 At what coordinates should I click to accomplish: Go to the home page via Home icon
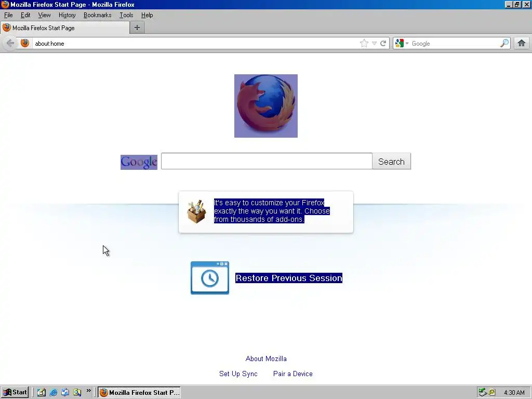click(522, 43)
